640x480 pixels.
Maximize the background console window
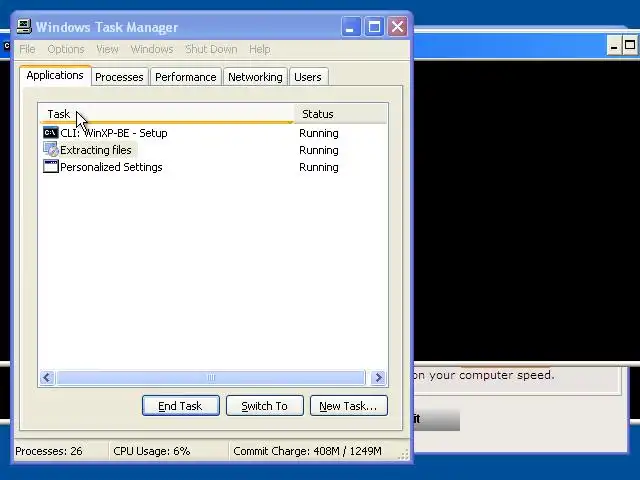point(630,45)
